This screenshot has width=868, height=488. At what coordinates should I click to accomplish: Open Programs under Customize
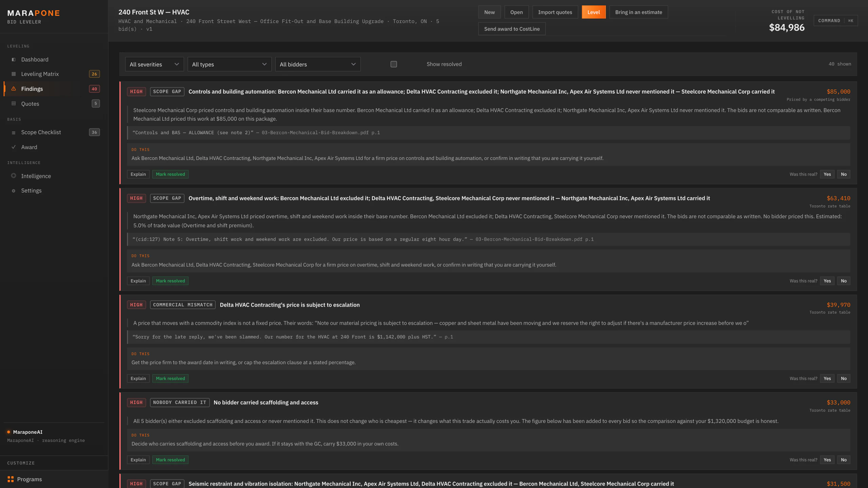pyautogui.click(x=54, y=479)
